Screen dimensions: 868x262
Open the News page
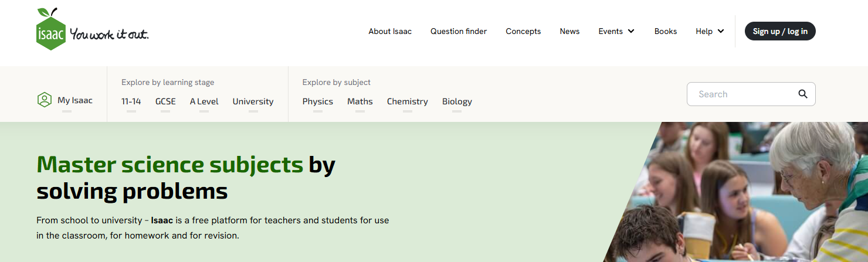click(x=569, y=31)
